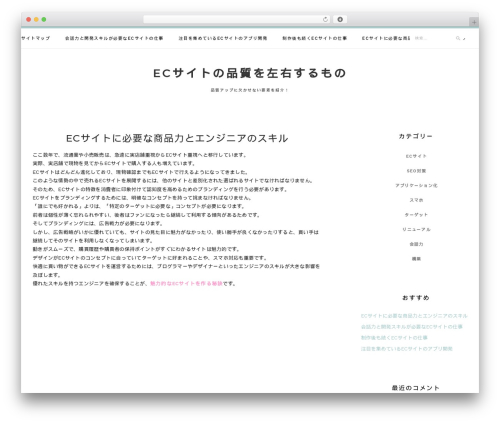500x423 pixels.
Task: Open recommended post ECサイトに必要な商品力とエンジニアのスキル
Action: pos(414,316)
